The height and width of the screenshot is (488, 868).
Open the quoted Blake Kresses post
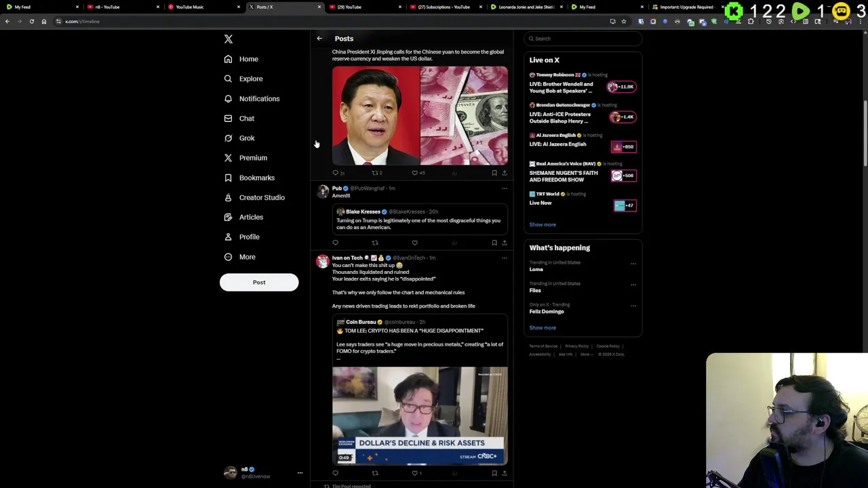click(x=420, y=220)
